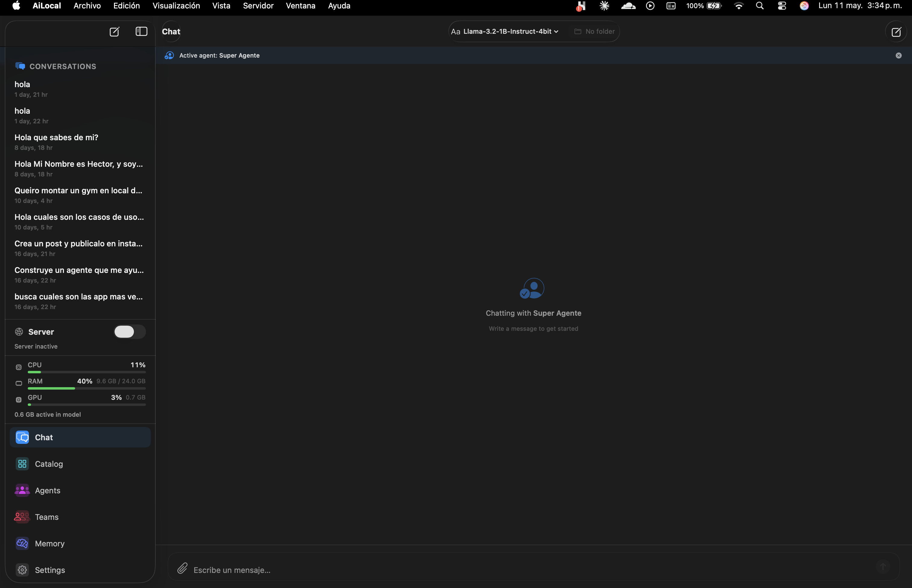Open the AiLocal app menu
912x588 pixels.
[x=46, y=6]
